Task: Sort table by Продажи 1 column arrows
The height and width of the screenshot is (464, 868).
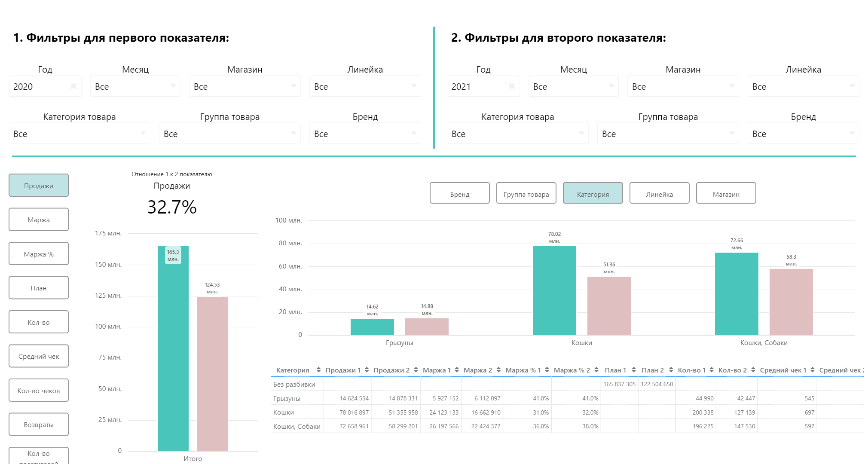Action: 367,370
